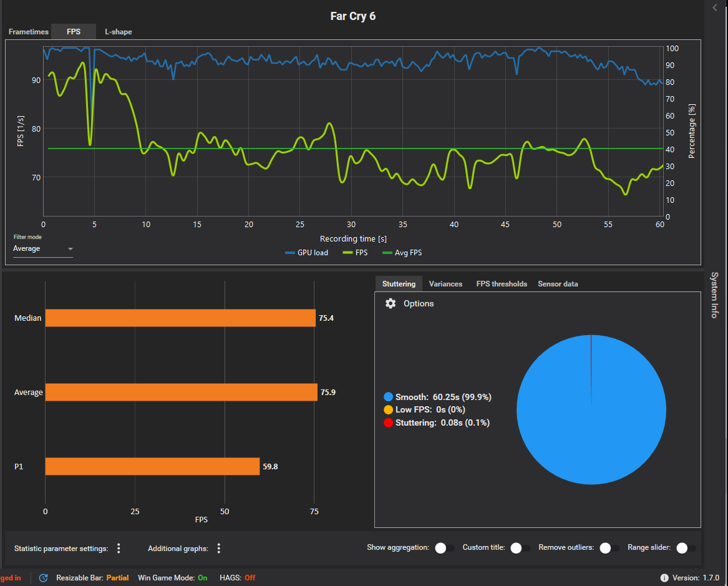Click the Average orange bar
Screen dimensions: 728x586
tap(181, 393)
